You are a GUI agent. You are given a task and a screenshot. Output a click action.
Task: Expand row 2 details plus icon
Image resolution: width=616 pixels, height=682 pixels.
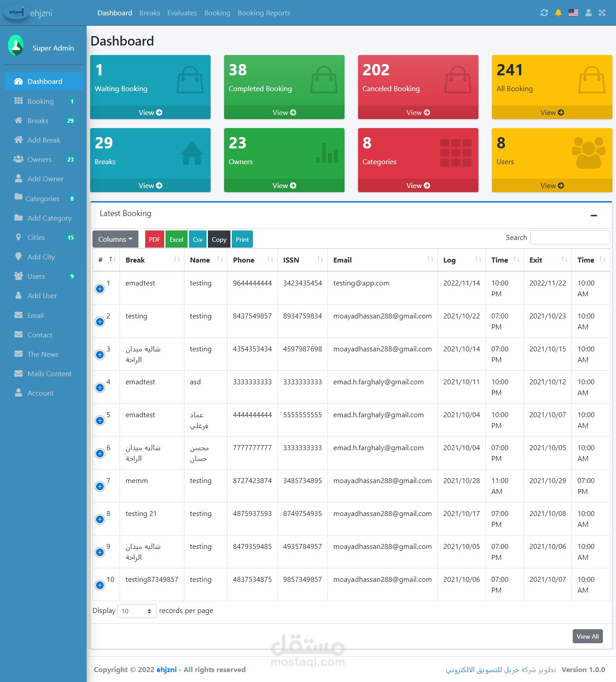tap(100, 322)
